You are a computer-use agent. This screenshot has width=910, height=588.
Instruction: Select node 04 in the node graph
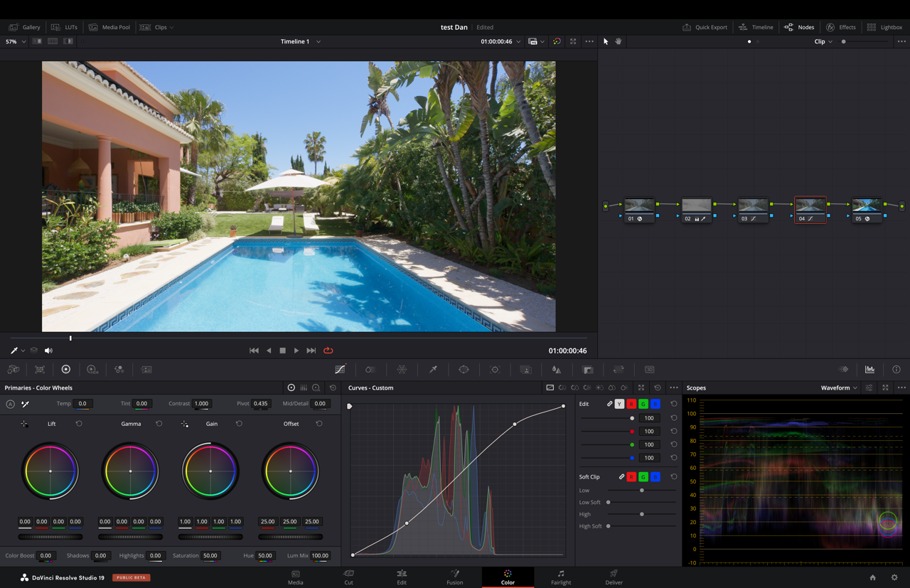point(810,210)
